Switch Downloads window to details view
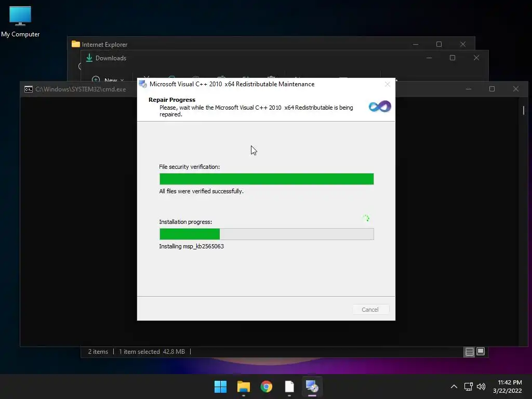 [x=469, y=352]
